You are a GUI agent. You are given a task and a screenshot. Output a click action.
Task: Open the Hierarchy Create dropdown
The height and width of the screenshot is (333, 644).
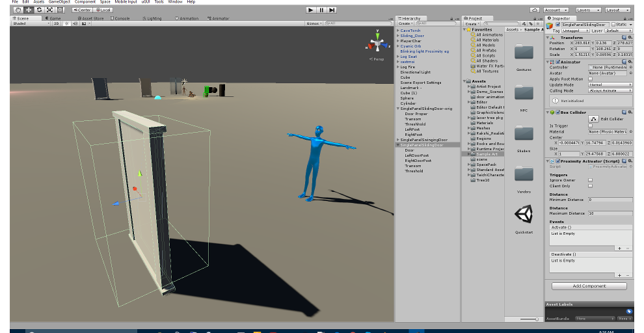(405, 23)
